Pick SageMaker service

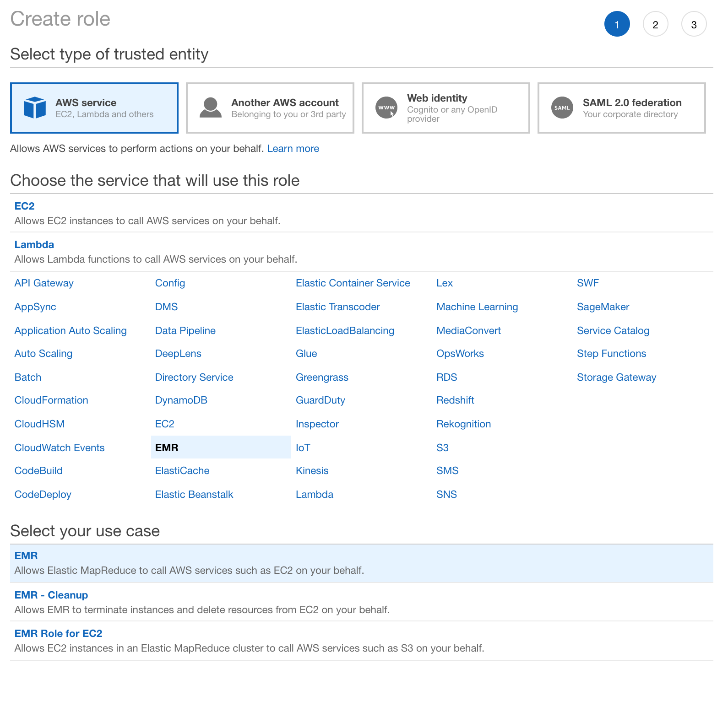click(603, 307)
